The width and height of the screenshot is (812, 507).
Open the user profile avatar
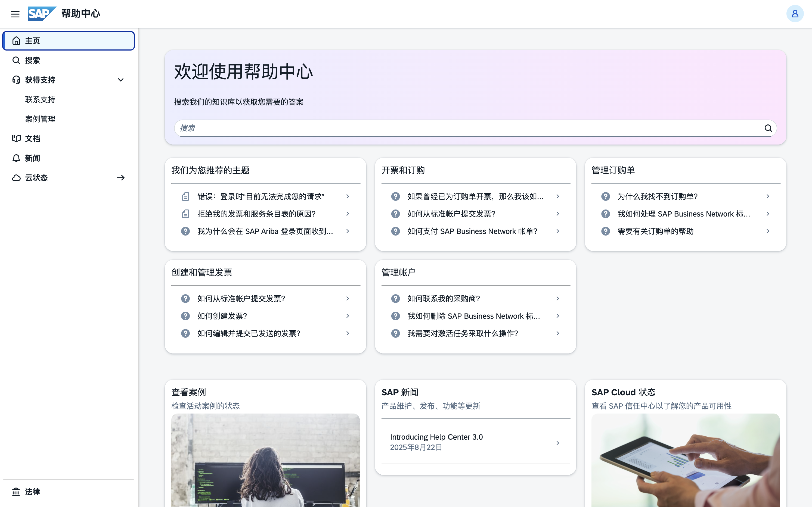(795, 14)
